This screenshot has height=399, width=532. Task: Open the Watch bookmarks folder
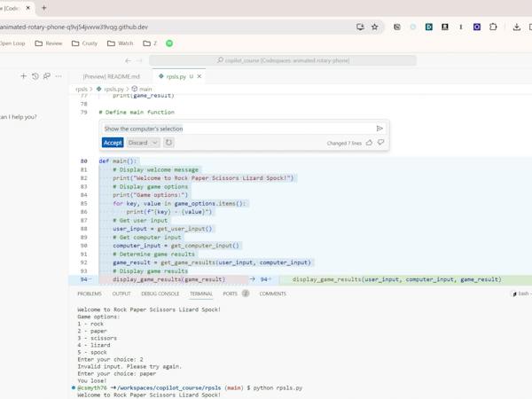(121, 43)
